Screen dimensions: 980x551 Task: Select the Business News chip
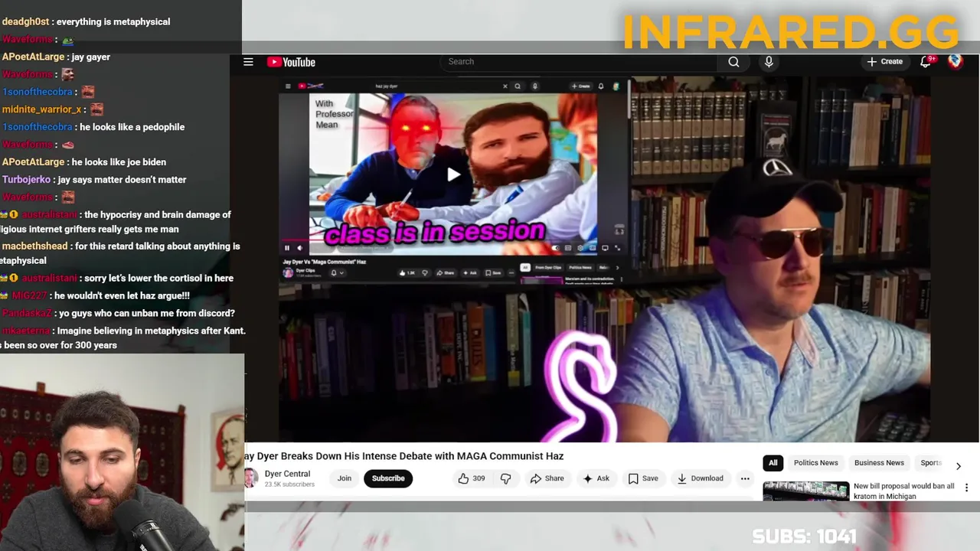coord(879,463)
